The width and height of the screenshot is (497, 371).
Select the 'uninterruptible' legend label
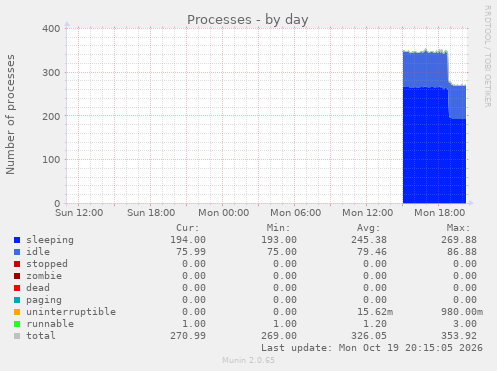click(71, 312)
